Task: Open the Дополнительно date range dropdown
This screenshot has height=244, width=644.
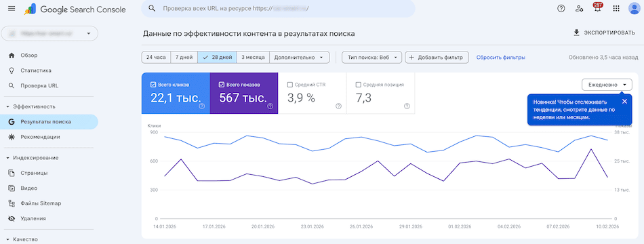Action: [x=300, y=58]
